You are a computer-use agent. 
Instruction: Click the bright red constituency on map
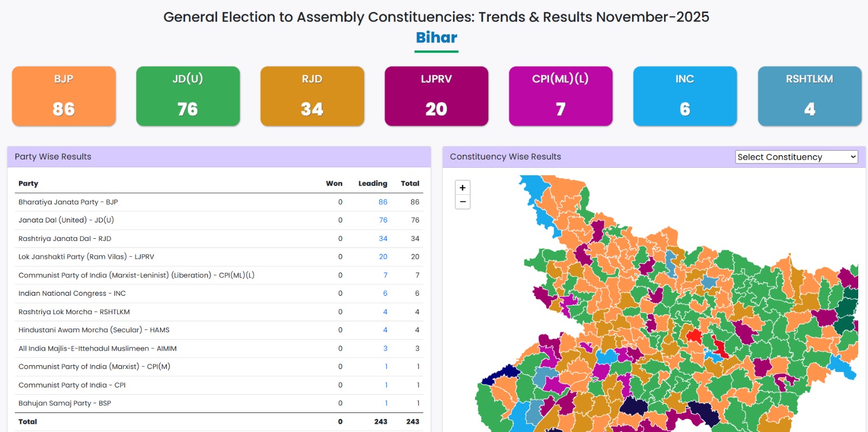tap(694, 335)
